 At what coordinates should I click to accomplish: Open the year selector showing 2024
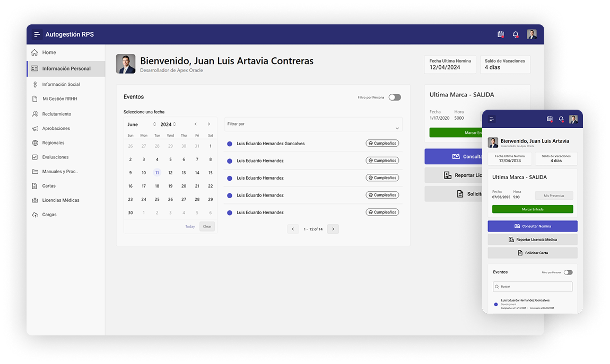coord(168,125)
